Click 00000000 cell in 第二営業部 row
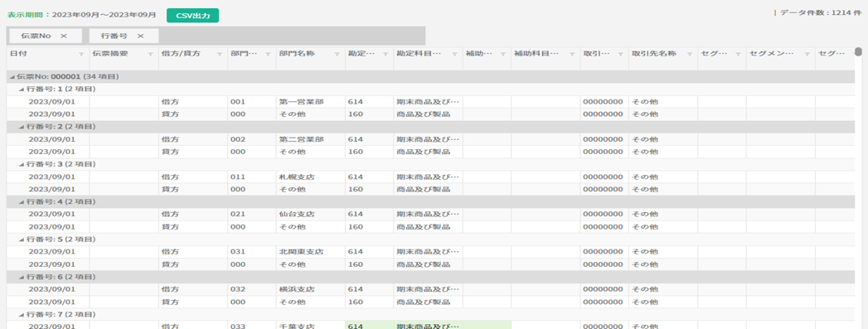 604,139
